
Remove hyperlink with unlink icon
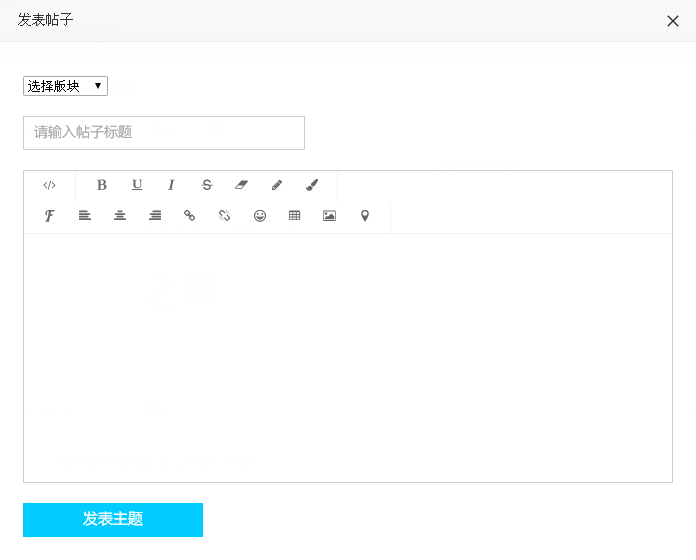225,216
